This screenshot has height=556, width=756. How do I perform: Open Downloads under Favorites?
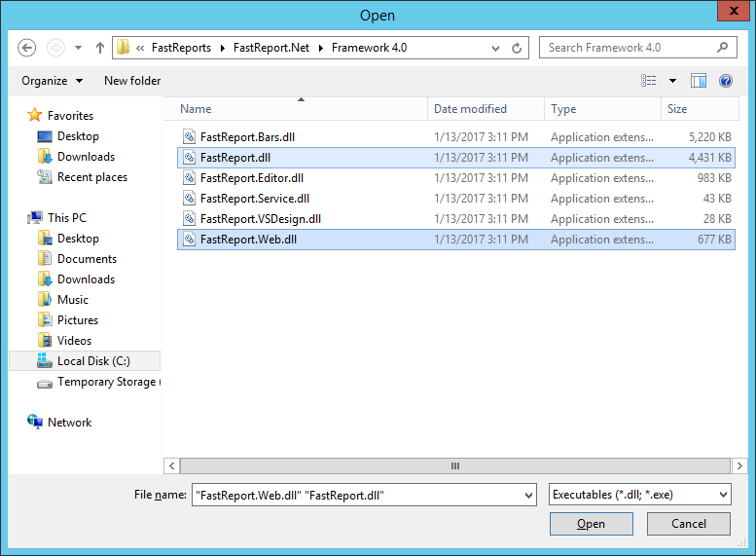(86, 157)
